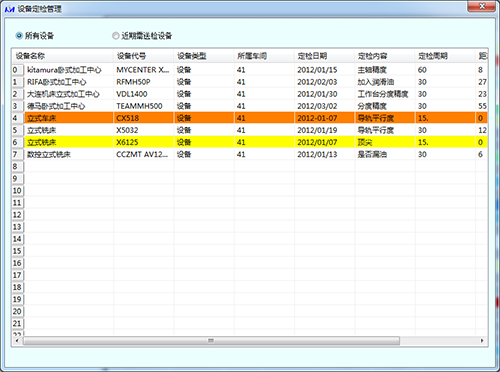Click the 是否漏油 inspection content cell
500x372 pixels.
tap(385, 154)
